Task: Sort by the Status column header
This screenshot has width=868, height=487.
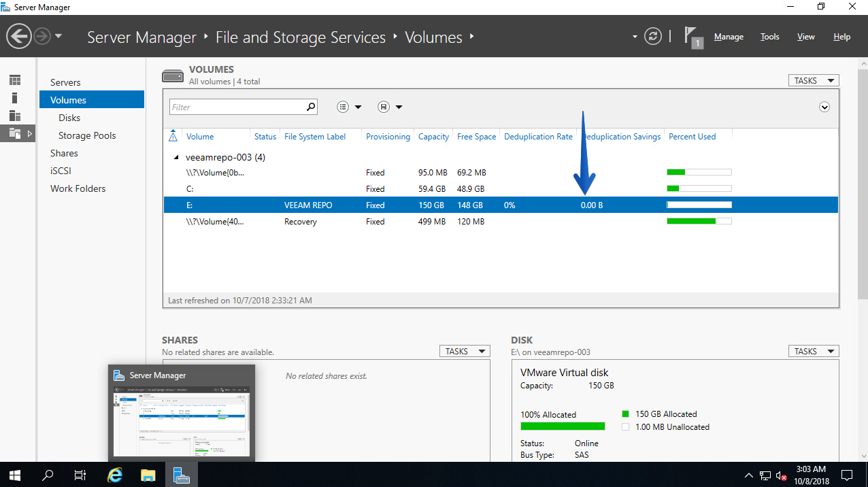Action: (x=265, y=137)
